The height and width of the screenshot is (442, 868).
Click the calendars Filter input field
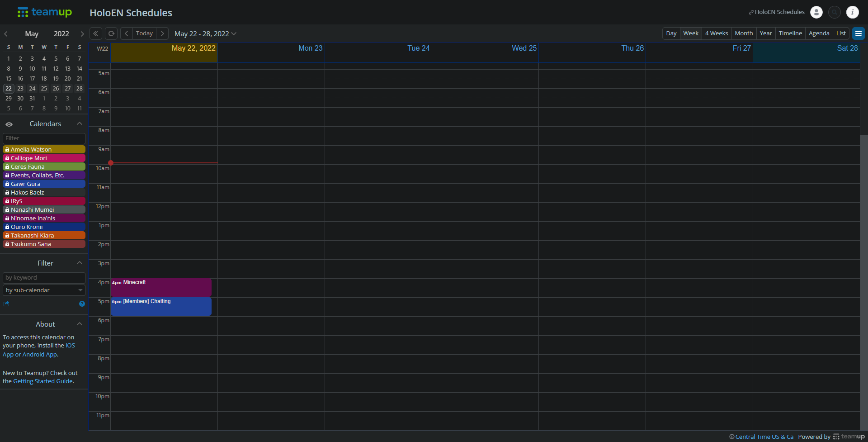click(44, 138)
